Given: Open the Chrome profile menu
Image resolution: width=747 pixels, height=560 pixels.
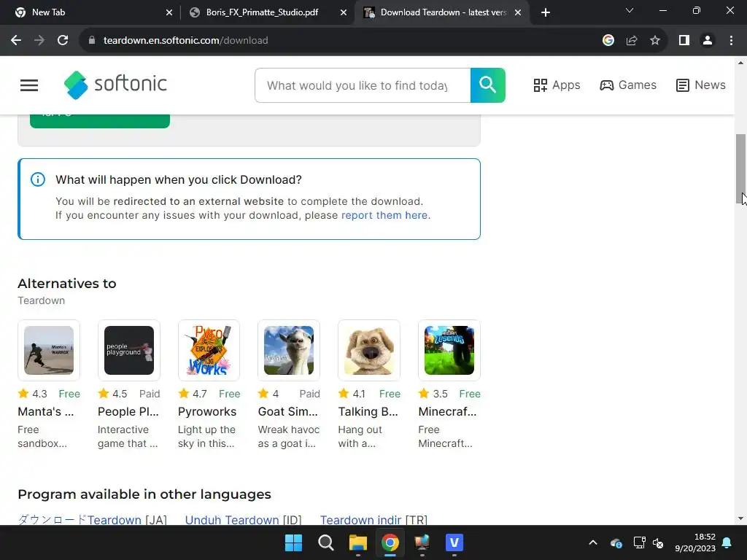Looking at the screenshot, I should pyautogui.click(x=708, y=41).
